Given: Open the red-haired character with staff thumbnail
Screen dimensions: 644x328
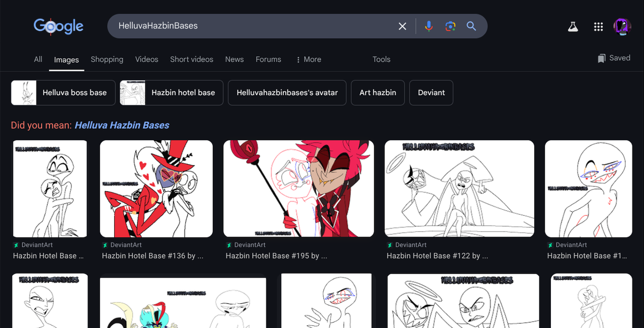Looking at the screenshot, I should [299, 189].
